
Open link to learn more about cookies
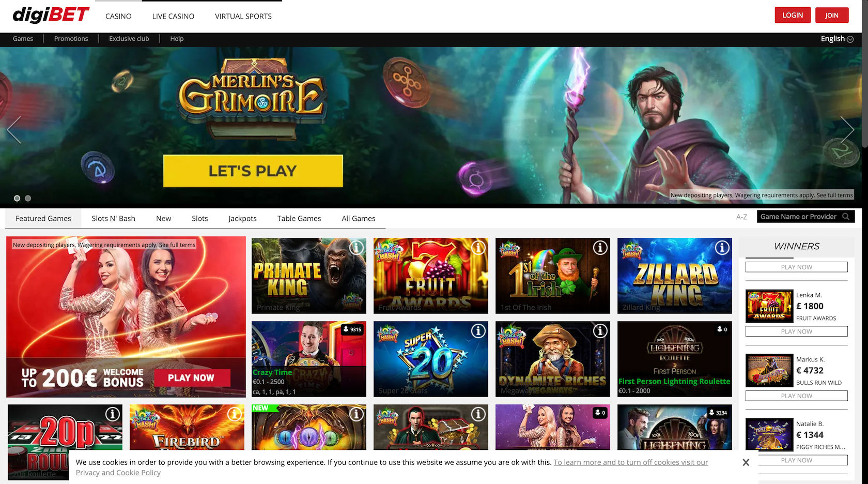pos(631,462)
